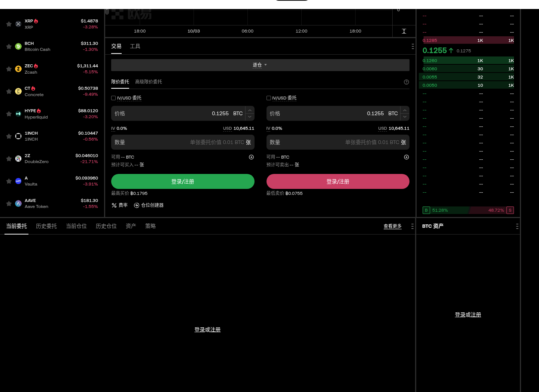Increase the sell price with the up arrow
Viewport: 539px width, 392px height.
click(405, 110)
